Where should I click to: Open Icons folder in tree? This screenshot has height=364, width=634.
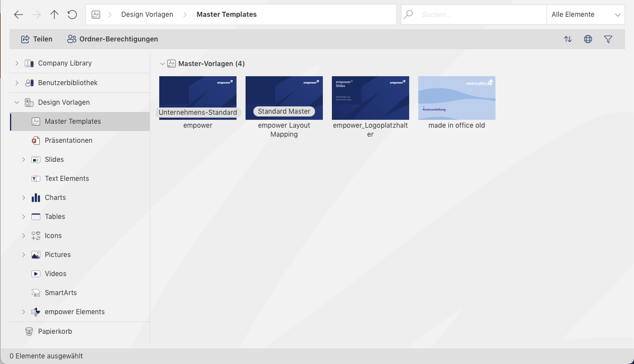[80, 236]
